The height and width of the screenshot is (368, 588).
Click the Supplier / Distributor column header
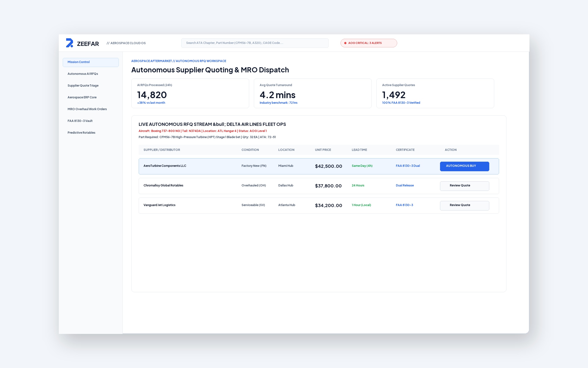pyautogui.click(x=162, y=150)
